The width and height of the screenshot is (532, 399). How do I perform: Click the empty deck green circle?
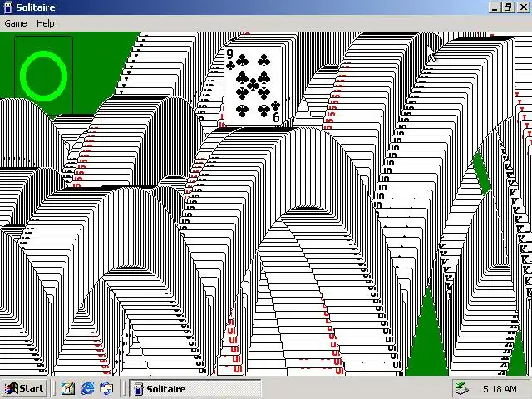(x=44, y=76)
